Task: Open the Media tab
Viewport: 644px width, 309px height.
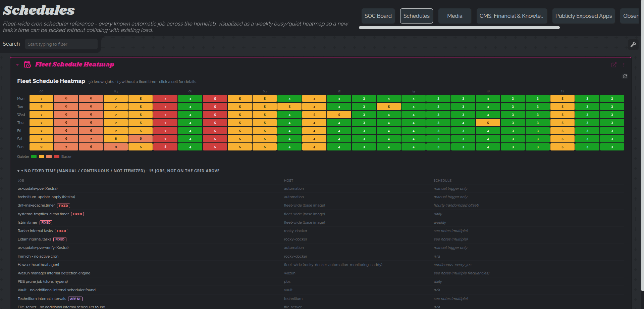Action: [x=454, y=16]
